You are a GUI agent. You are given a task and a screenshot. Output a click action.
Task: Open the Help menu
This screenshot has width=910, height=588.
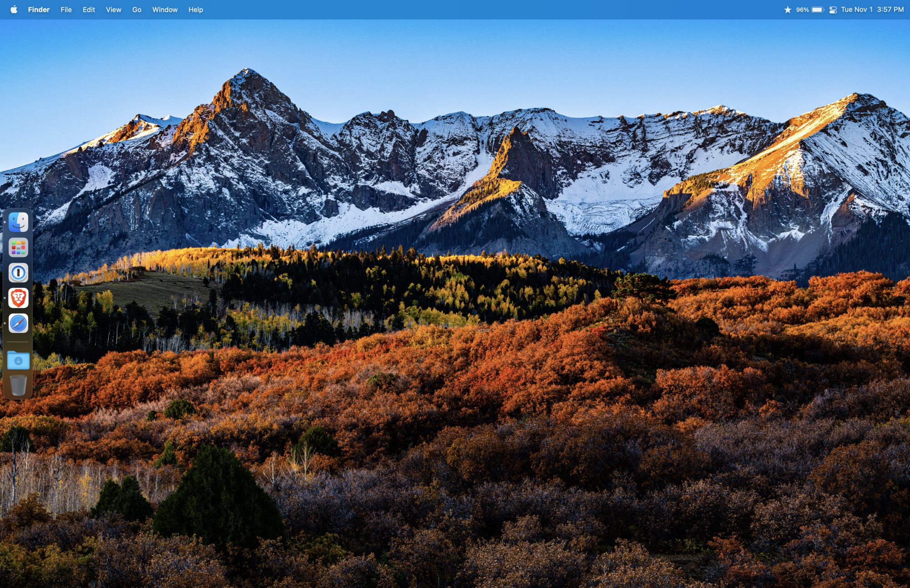tap(196, 10)
